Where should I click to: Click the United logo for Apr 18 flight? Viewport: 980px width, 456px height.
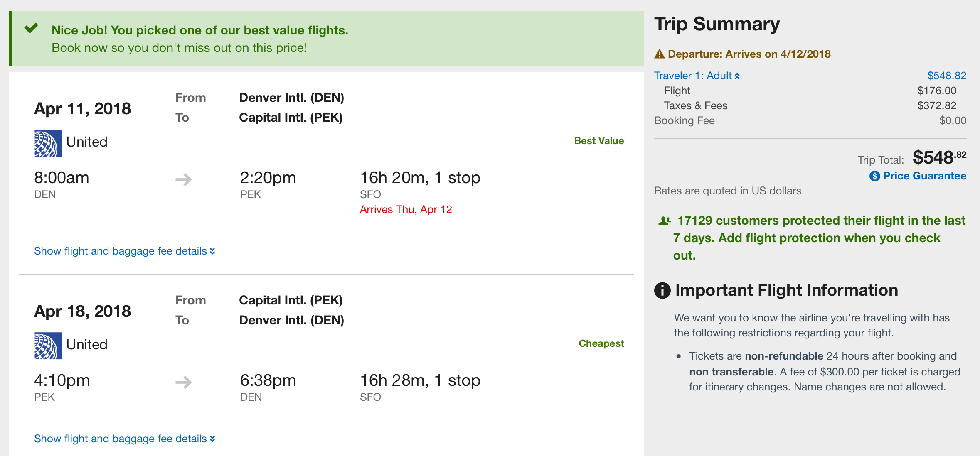48,346
